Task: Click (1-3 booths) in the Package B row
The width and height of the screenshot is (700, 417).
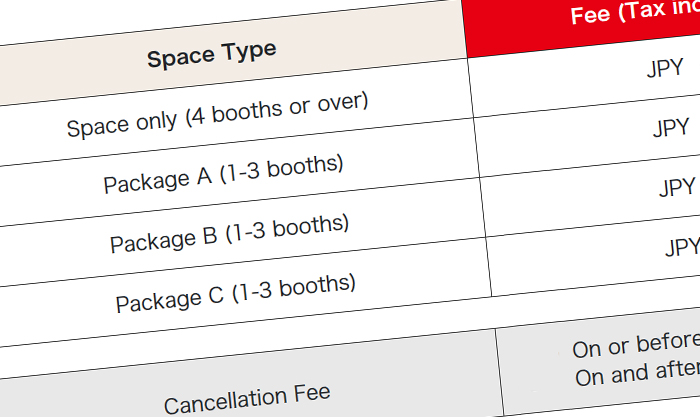Action: click(x=288, y=229)
